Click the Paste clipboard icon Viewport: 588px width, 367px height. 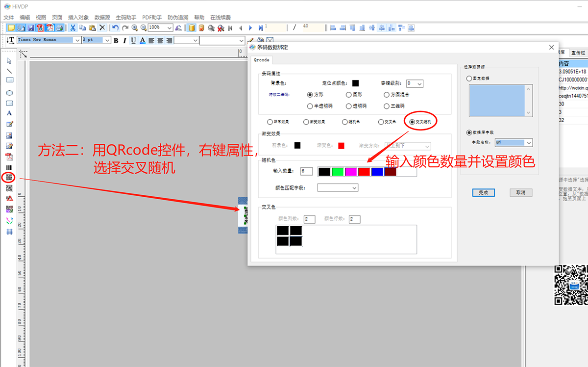point(92,28)
